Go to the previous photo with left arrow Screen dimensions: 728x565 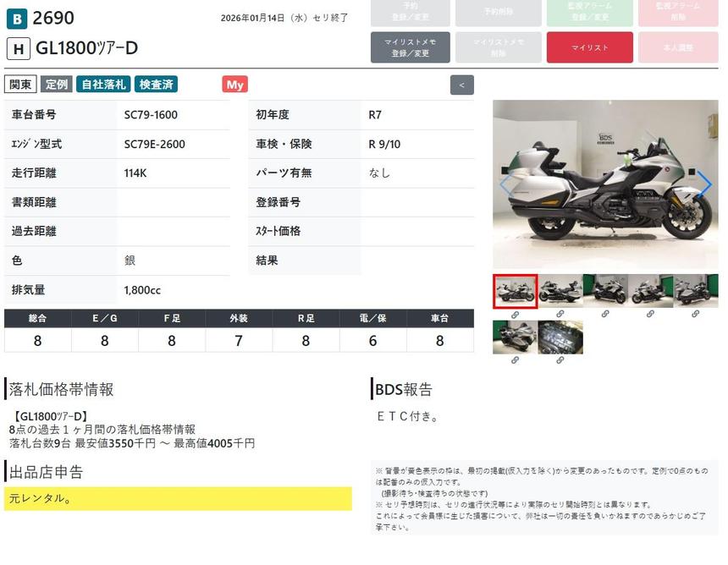pyautogui.click(x=506, y=184)
